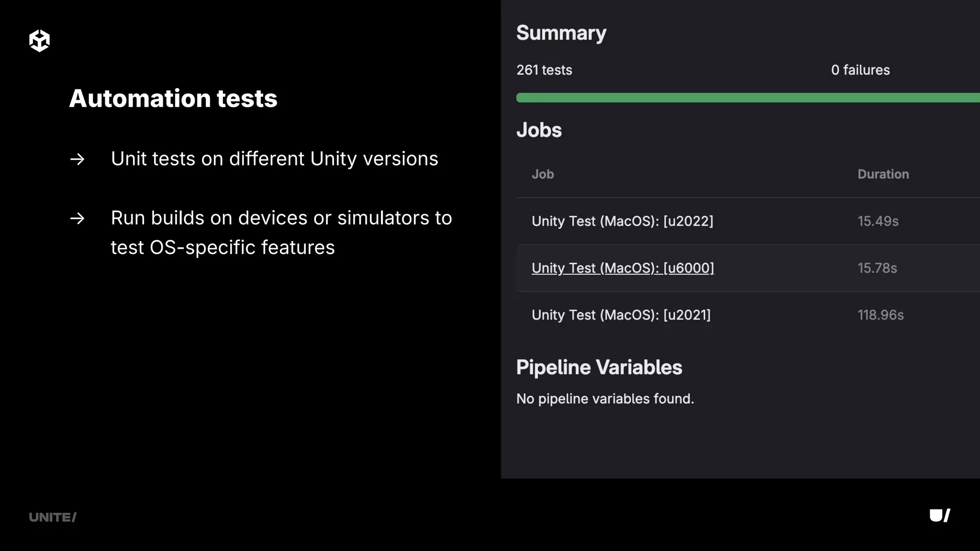Click the 118.96s duration value
This screenshot has height=551, width=980.
click(x=880, y=315)
